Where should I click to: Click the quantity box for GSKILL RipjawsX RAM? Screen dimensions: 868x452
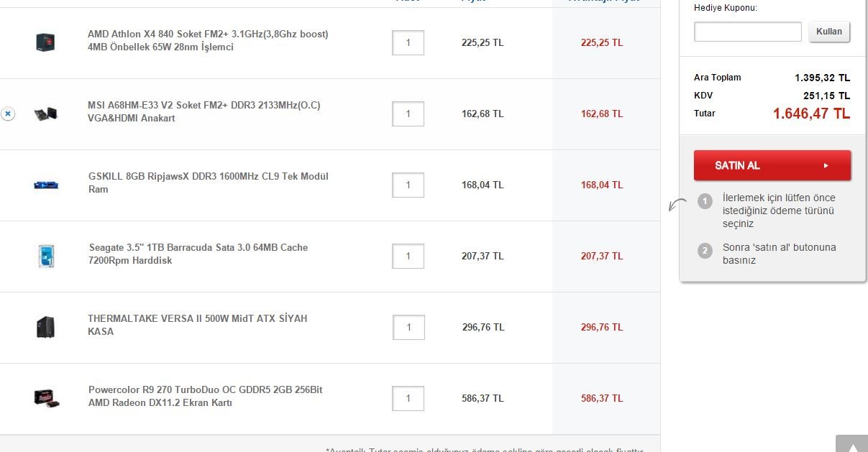point(408,185)
